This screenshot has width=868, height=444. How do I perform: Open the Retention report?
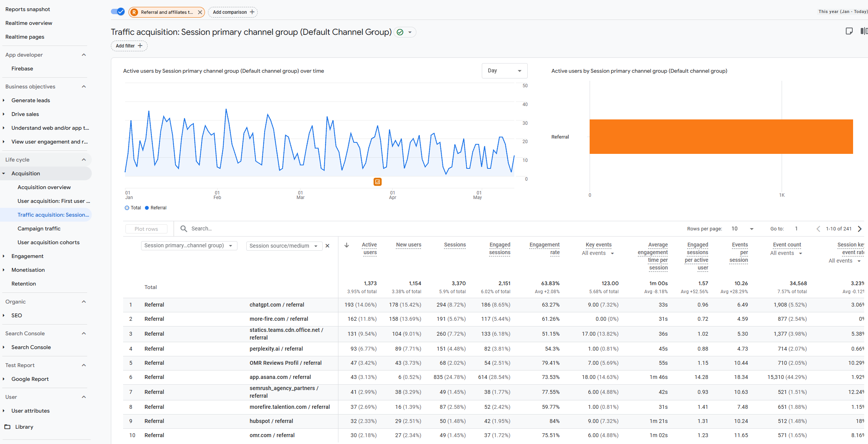tap(24, 284)
